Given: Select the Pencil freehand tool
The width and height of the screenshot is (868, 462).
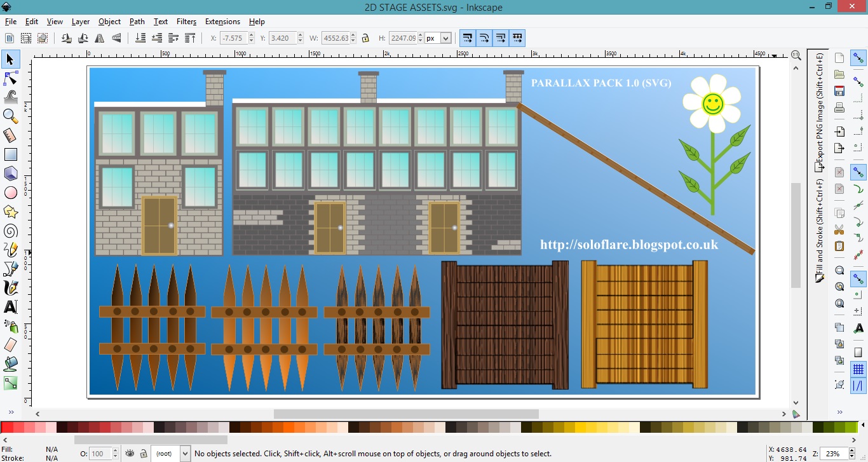Looking at the screenshot, I should [10, 250].
